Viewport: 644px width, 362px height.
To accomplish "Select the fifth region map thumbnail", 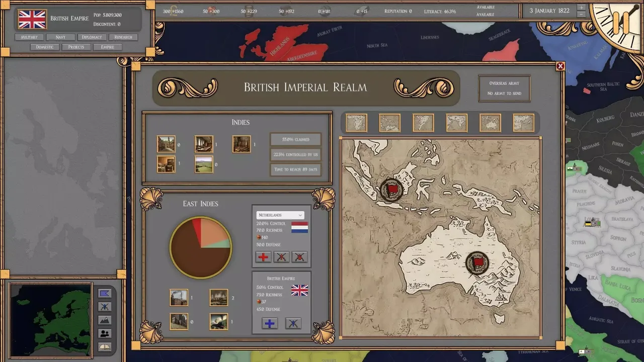I will coord(490,123).
